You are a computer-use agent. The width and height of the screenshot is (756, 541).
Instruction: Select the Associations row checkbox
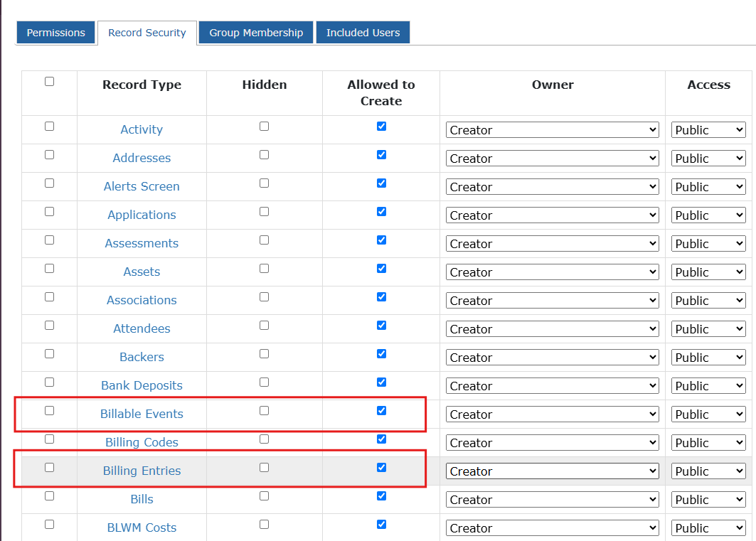coord(49,296)
